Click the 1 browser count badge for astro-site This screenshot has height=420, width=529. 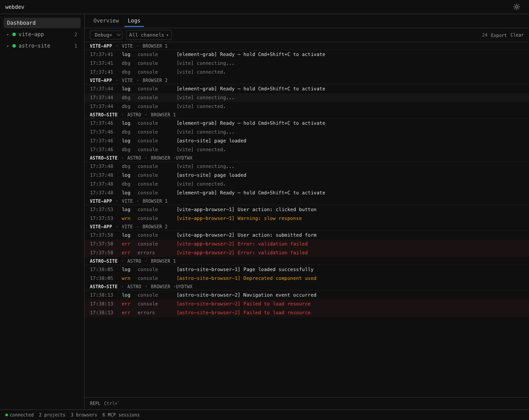click(x=76, y=46)
